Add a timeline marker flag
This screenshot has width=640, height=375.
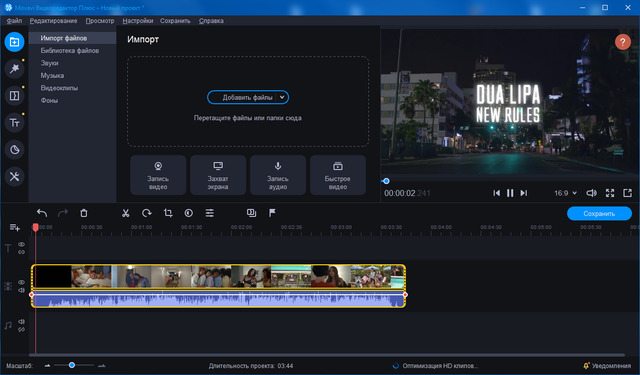point(272,213)
